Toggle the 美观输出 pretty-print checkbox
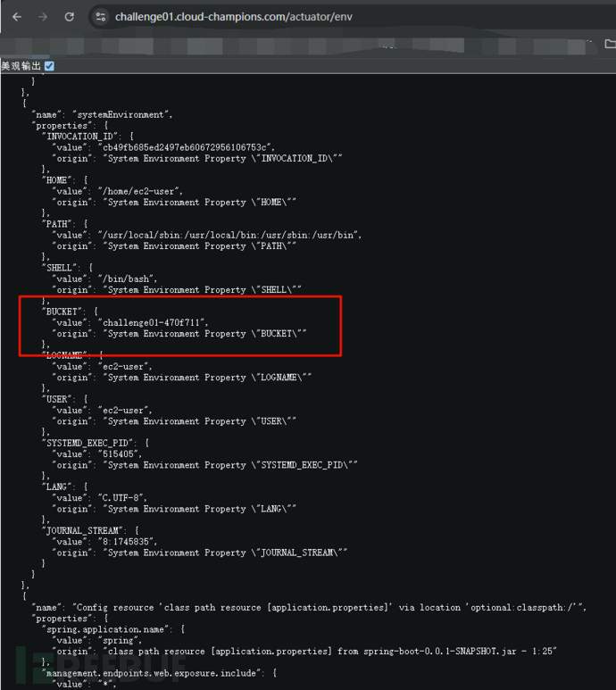The width and height of the screenshot is (616, 690). pos(49,66)
